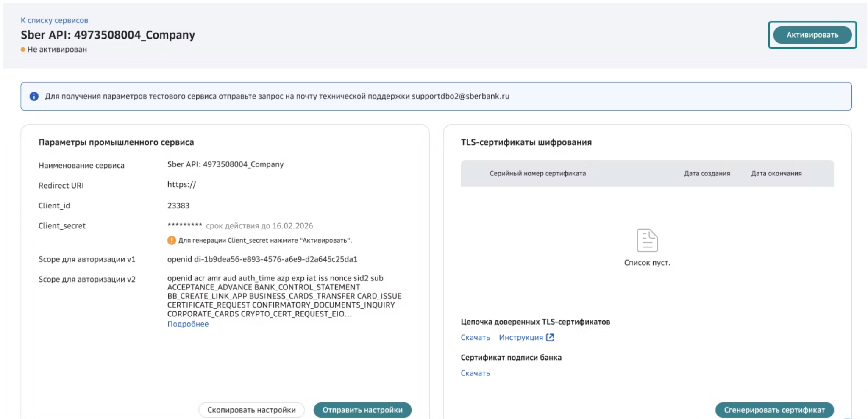This screenshot has height=419, width=868.
Task: Click the masked Client_secret asterisks
Action: click(185, 225)
